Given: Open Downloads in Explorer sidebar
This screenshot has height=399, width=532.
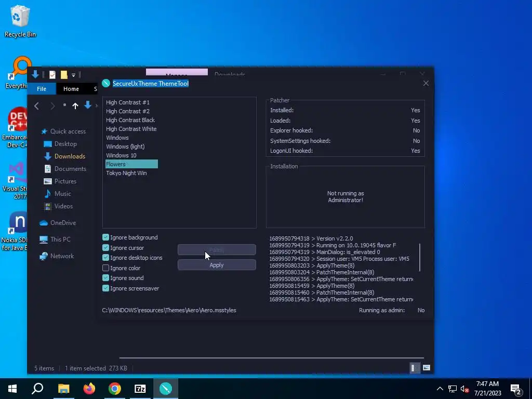Looking at the screenshot, I should pos(64,156).
